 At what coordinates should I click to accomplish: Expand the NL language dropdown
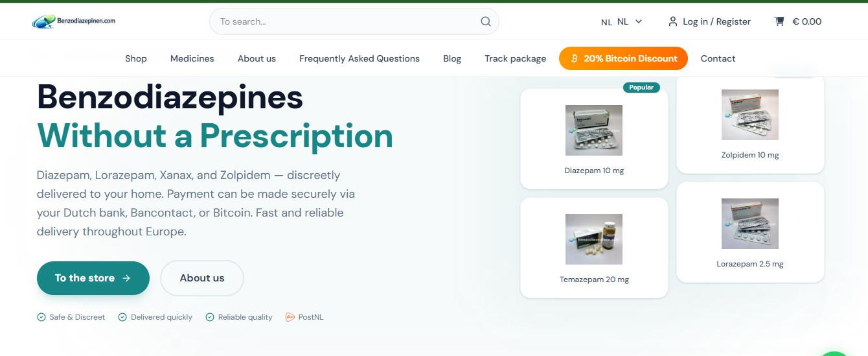click(622, 21)
